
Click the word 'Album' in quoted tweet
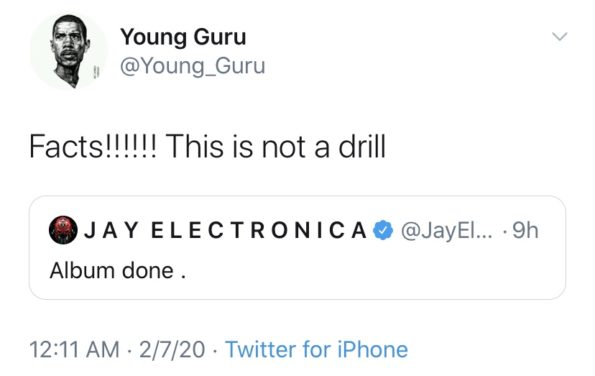(82, 271)
